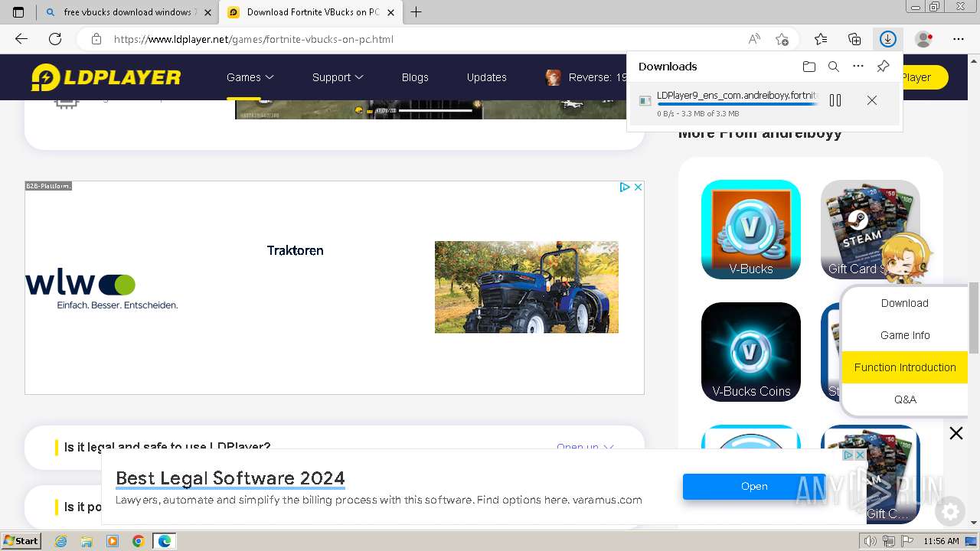
Task: Click the Traktoren ad tractor image
Action: point(527,287)
